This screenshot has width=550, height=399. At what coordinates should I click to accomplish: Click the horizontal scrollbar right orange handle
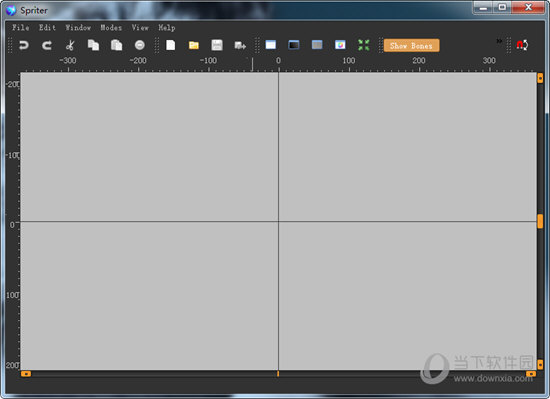(531, 374)
